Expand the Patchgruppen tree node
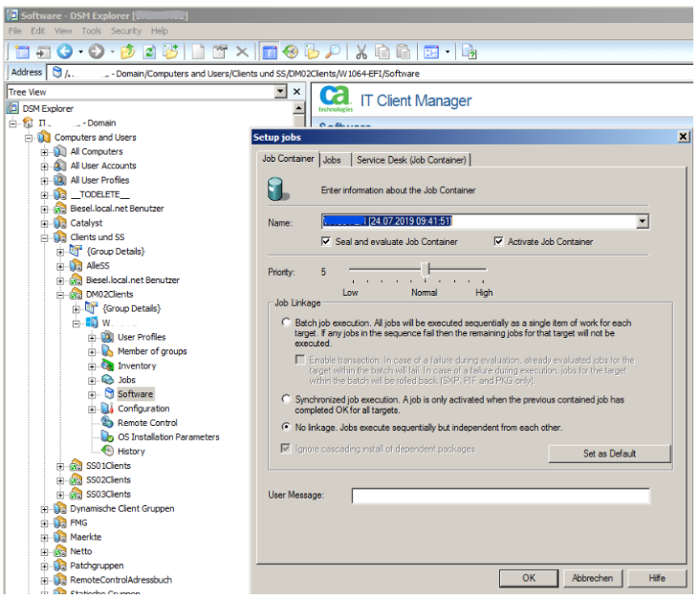Image resolution: width=700 pixels, height=600 pixels. pos(44,567)
